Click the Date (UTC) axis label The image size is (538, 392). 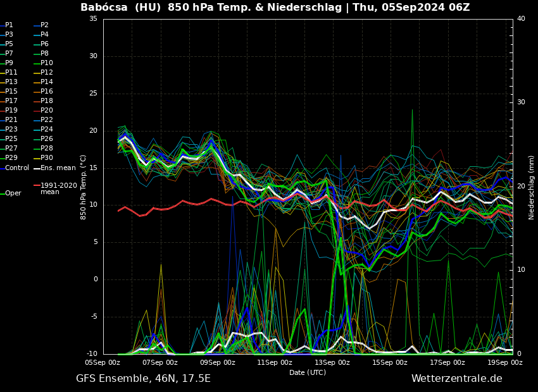point(308,373)
